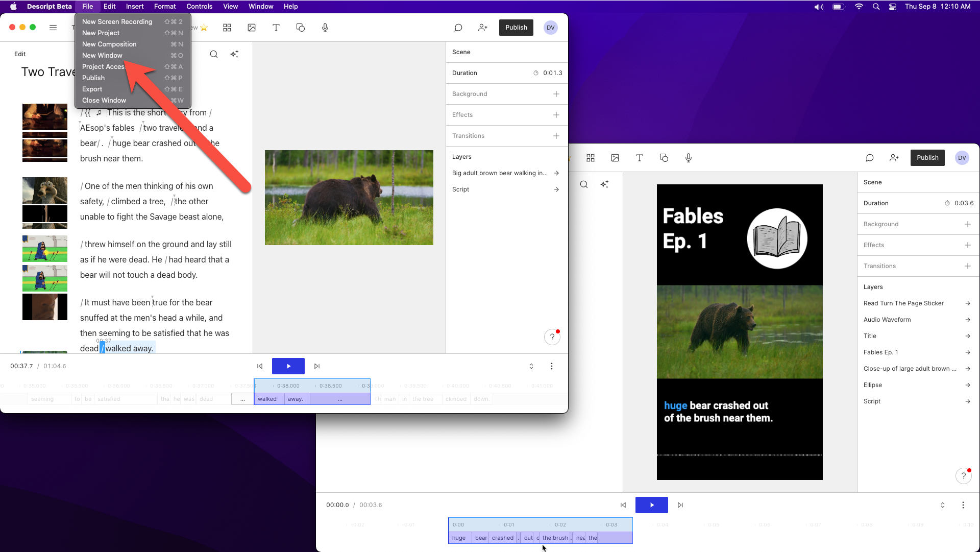The width and height of the screenshot is (980, 552).
Task: Click add collaborator icon in front window
Action: pyautogui.click(x=483, y=28)
